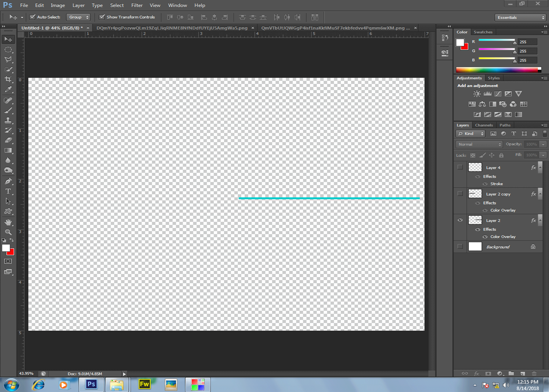Viewport: 549px width, 392px height.
Task: Create a new layer in the Layers panel
Action: 523,373
